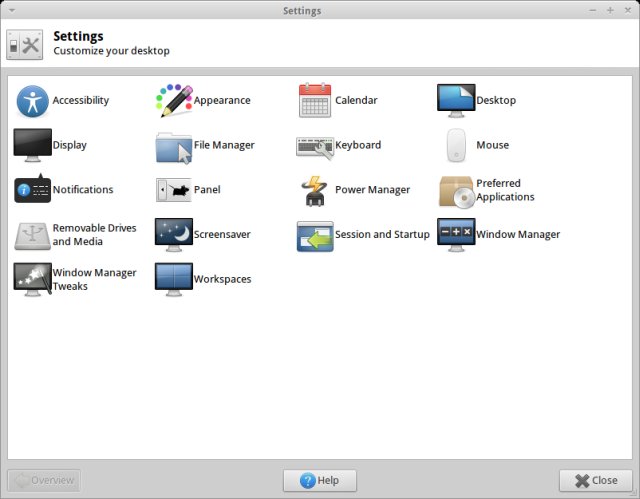Open the Session and Startup icon

315,236
